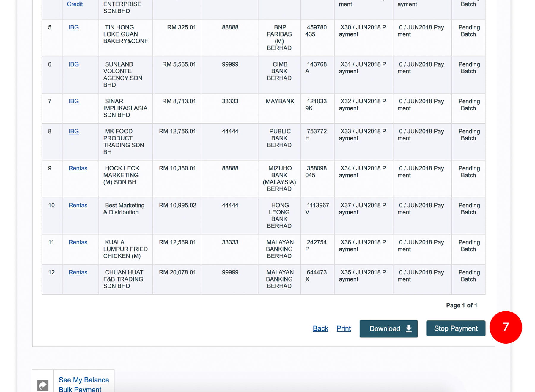Click the red circle step 7 marker

tap(506, 327)
